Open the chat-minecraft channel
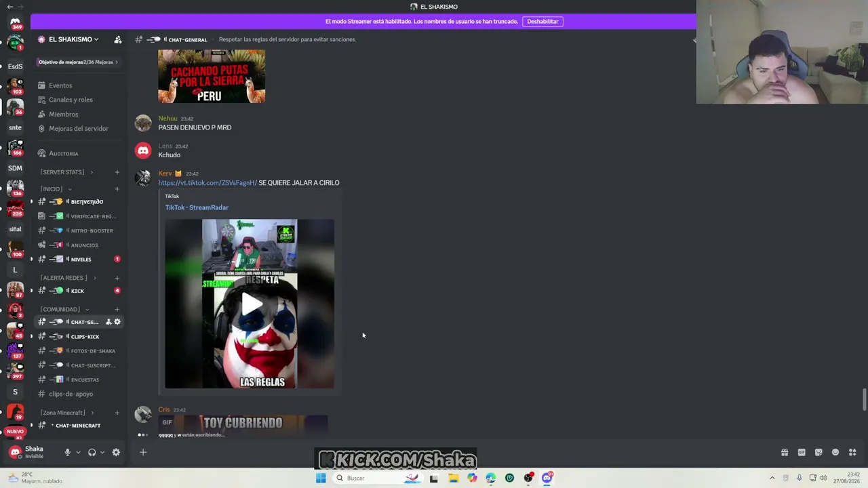Screen dimensions: 868x488 80,426
